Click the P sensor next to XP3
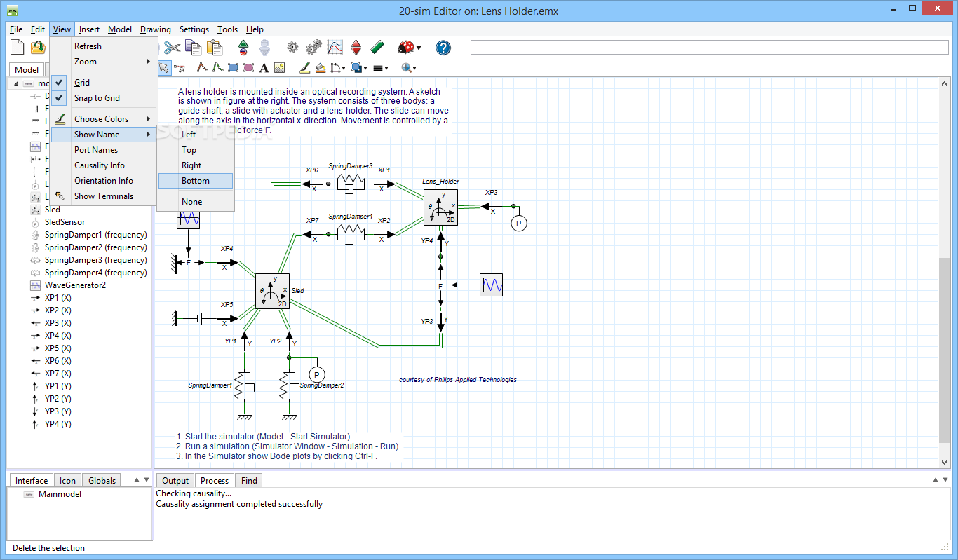958x560 pixels. [x=518, y=224]
